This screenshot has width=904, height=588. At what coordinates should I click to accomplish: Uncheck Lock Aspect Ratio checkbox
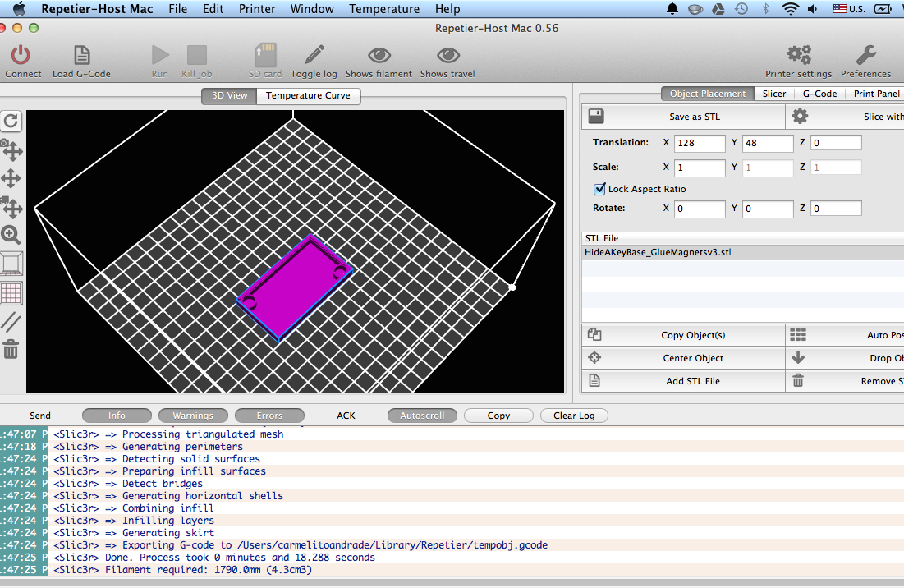[599, 189]
